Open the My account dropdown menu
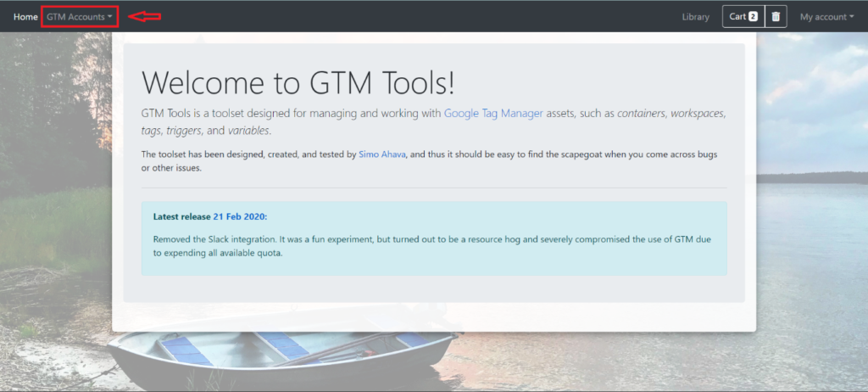This screenshot has width=868, height=392. click(826, 17)
